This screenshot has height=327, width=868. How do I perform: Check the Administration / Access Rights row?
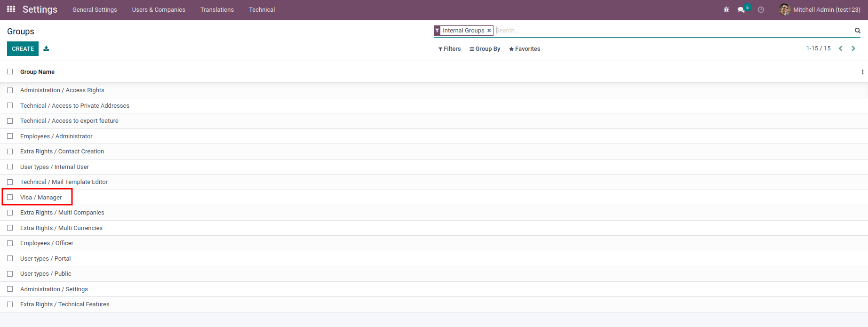[10, 90]
